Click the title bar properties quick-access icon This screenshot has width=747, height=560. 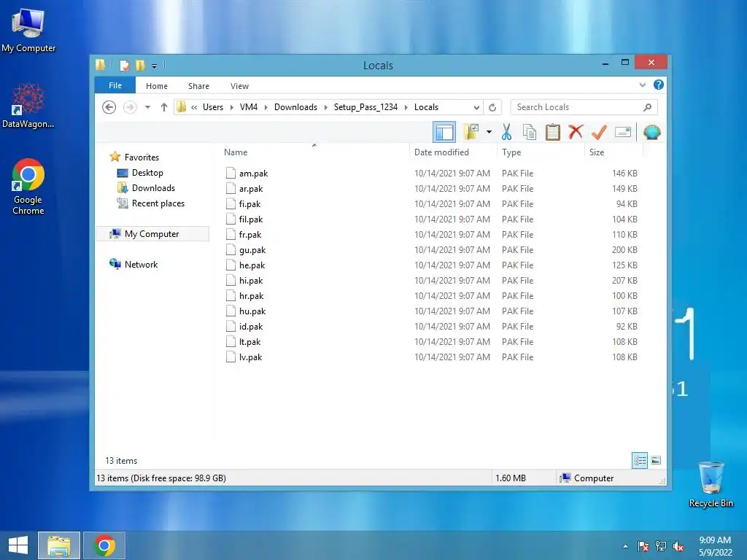(124, 65)
